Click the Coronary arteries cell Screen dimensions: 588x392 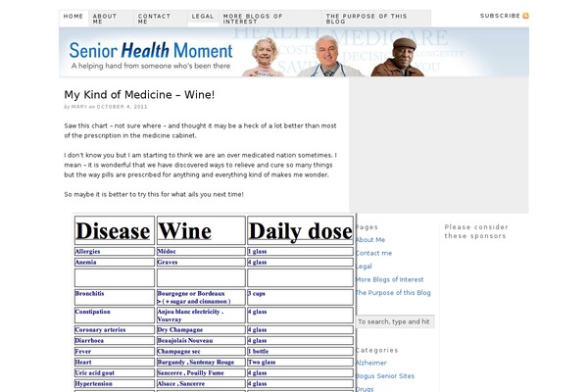pyautogui.click(x=115, y=329)
